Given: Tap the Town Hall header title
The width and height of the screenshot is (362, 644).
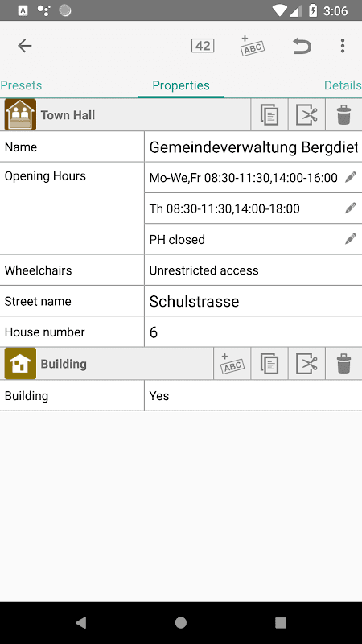Looking at the screenshot, I should click(68, 115).
